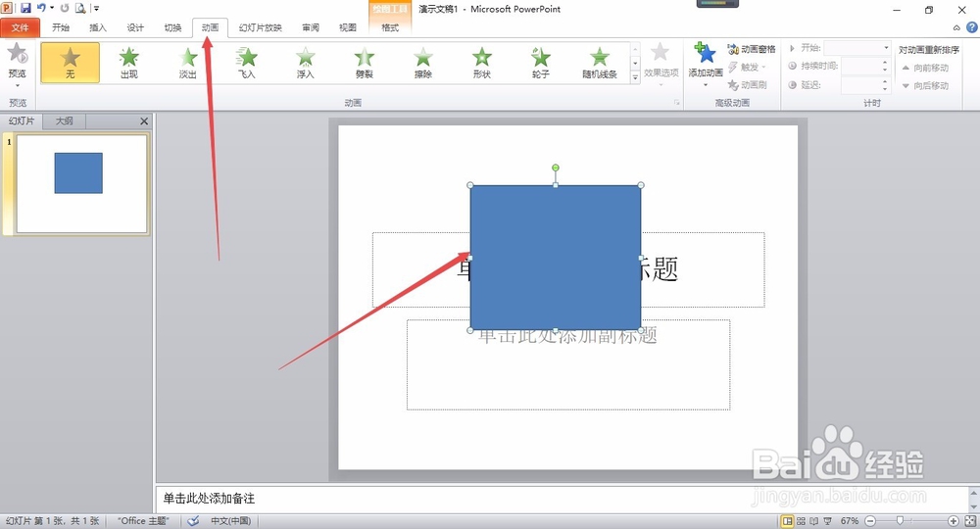
Task: Click the zoom slider handle
Action: point(900,520)
